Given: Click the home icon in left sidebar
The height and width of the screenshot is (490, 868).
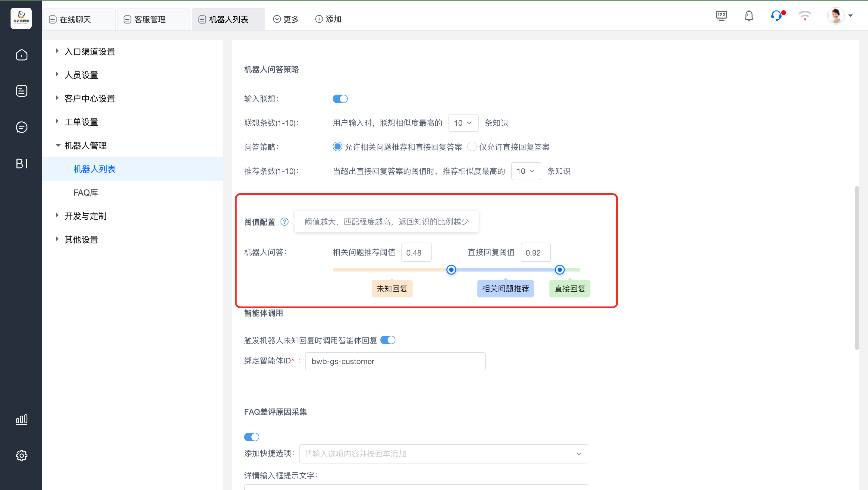Looking at the screenshot, I should [22, 55].
